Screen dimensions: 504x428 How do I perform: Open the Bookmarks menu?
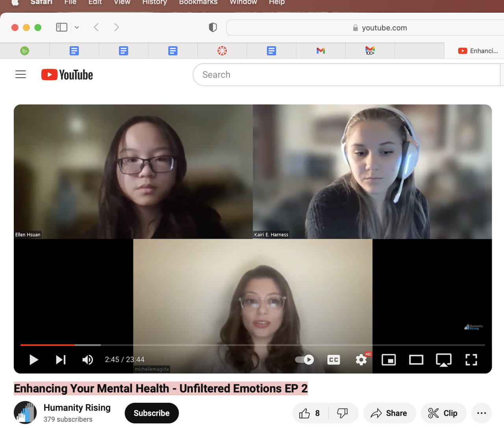[198, 2]
